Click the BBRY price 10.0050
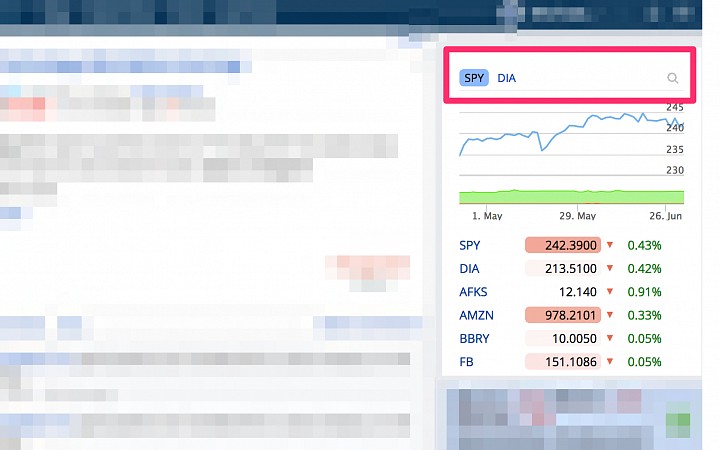The image size is (720, 450). tap(563, 339)
